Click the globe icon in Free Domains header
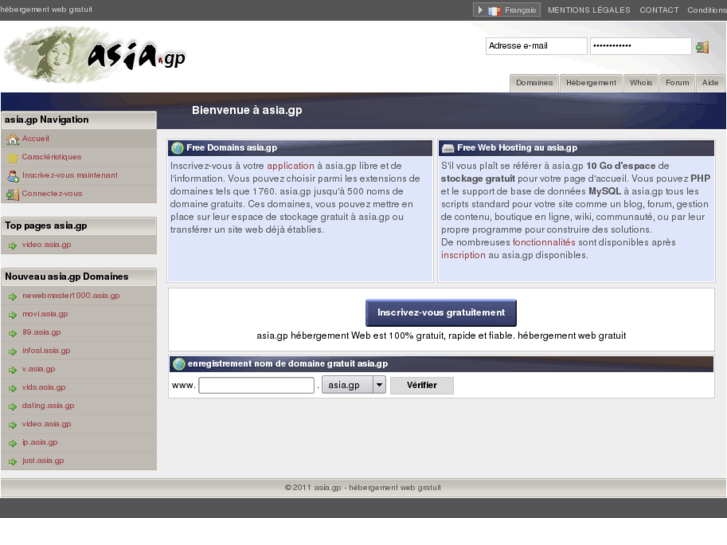The image size is (727, 545). pyautogui.click(x=177, y=148)
